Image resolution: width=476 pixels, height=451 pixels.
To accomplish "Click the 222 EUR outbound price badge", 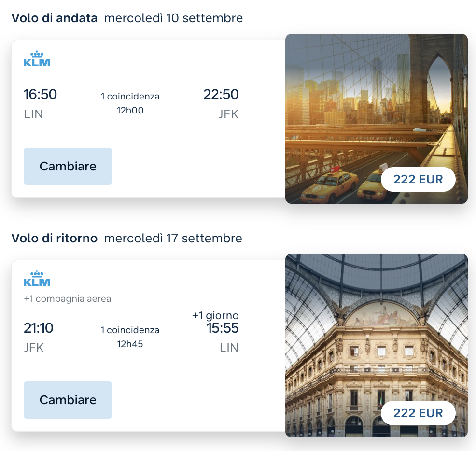I will click(418, 179).
